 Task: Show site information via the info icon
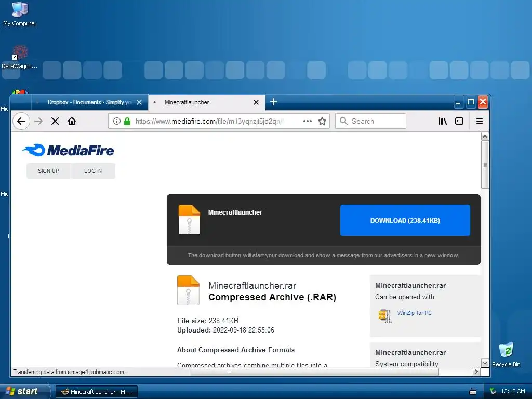pos(117,121)
